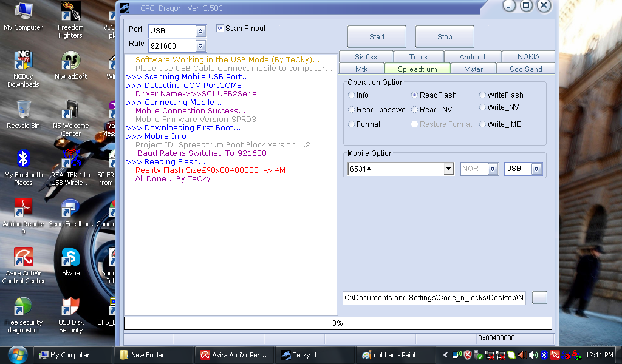
Task: Expand the NOR flash type dropdown
Action: pyautogui.click(x=493, y=169)
